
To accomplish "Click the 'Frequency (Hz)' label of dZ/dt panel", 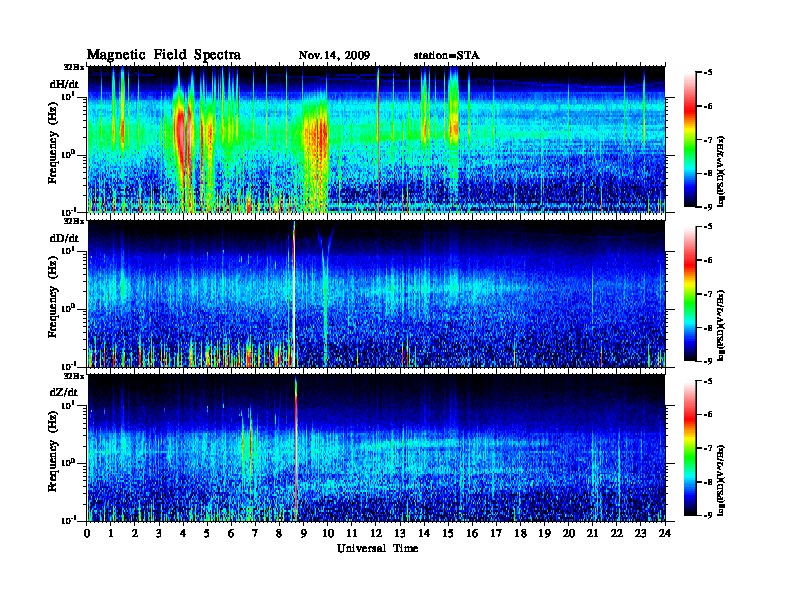I will point(53,449).
